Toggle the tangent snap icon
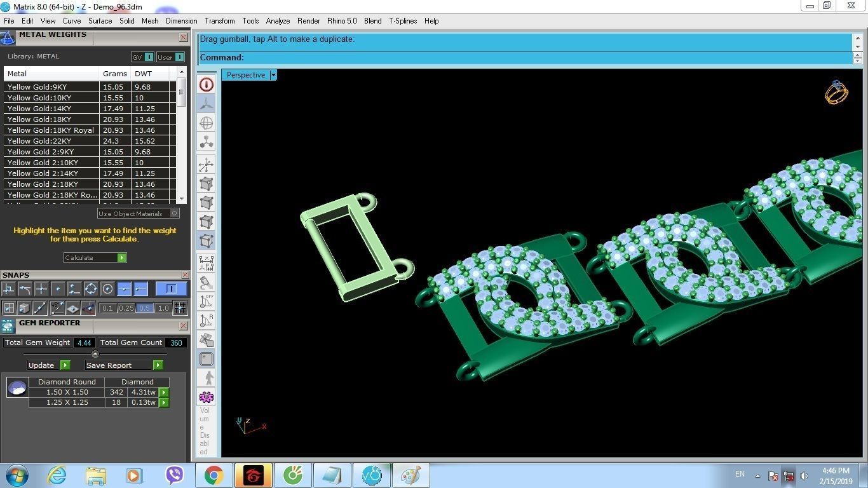This screenshot has height=488, width=868. coord(25,289)
